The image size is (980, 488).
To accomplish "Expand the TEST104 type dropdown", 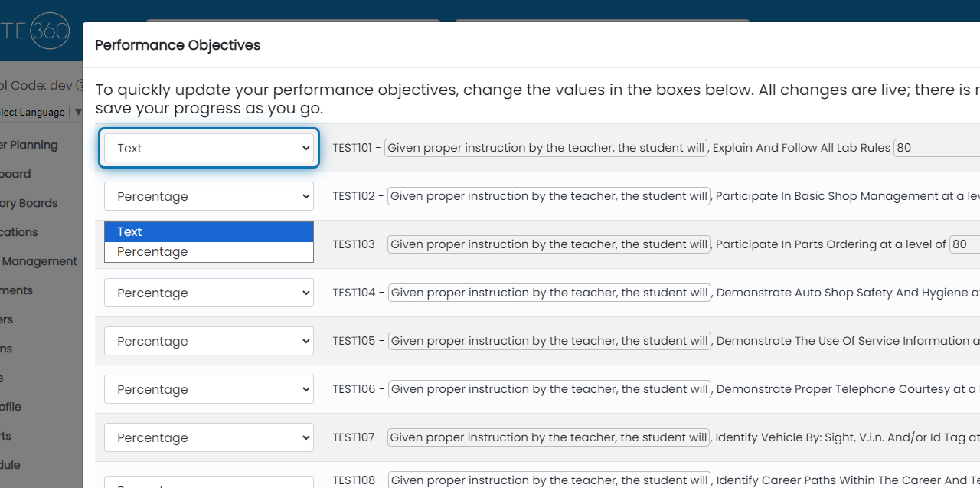I will tap(208, 293).
